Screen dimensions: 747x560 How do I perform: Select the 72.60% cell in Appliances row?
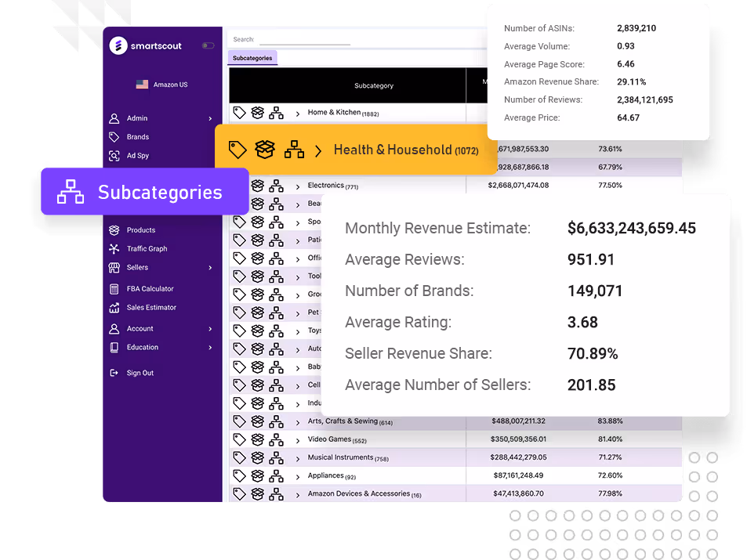(x=611, y=475)
